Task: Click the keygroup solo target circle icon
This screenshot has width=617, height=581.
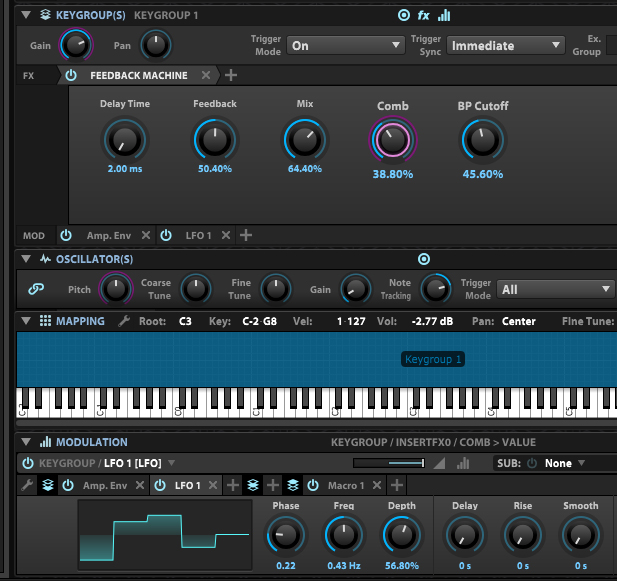Action: pos(404,15)
